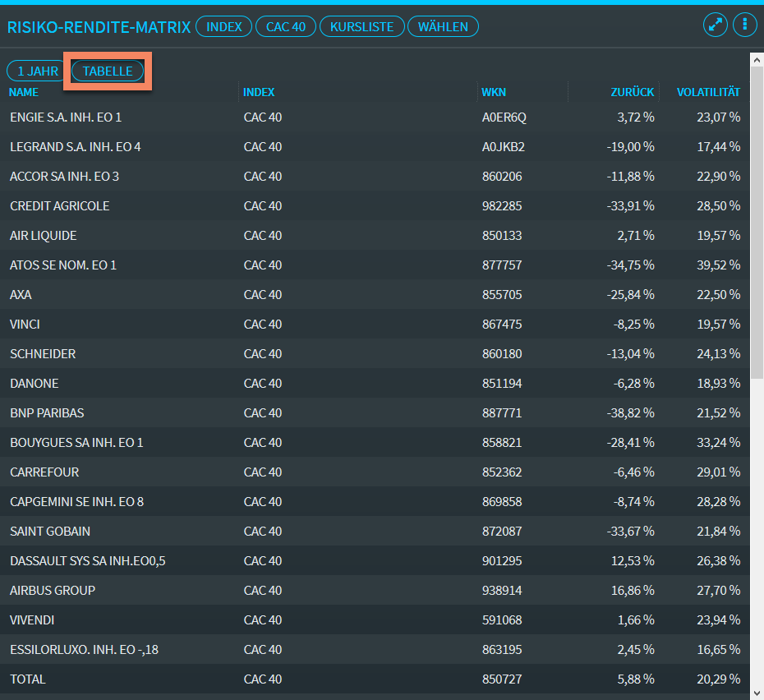The height and width of the screenshot is (700, 764).
Task: Sort by ZURÜCK column header
Action: 632,92
